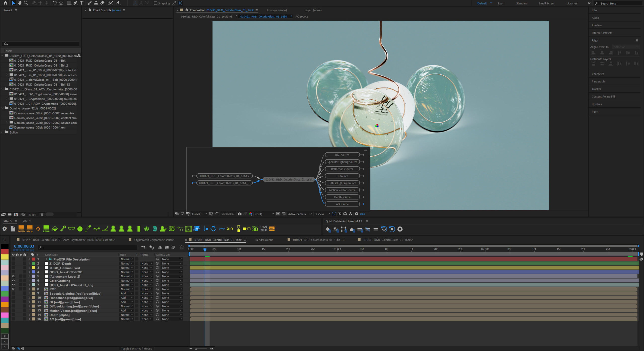Choose the Type tool
Screen dimensions: 644x351
82,3
